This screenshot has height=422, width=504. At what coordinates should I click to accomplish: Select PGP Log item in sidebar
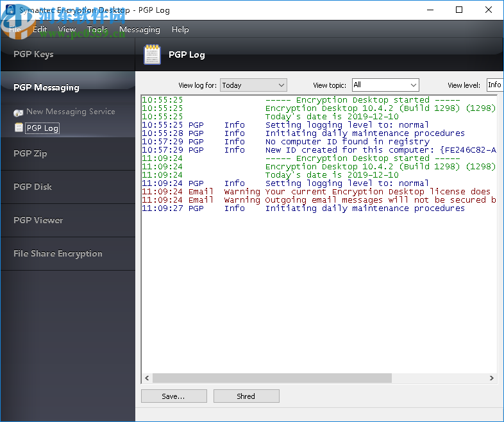[x=42, y=128]
